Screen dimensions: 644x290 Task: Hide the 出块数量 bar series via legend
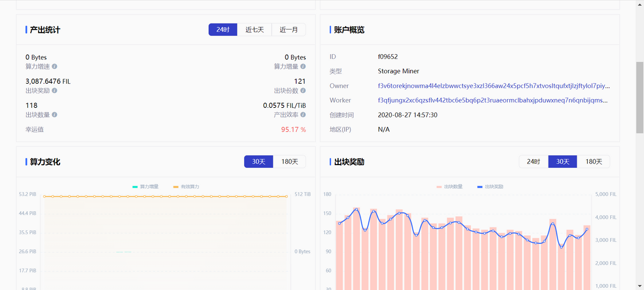tap(450, 187)
